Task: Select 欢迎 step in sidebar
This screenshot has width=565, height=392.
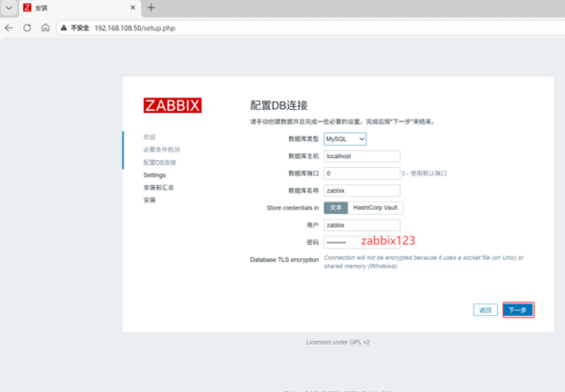Action: (150, 137)
